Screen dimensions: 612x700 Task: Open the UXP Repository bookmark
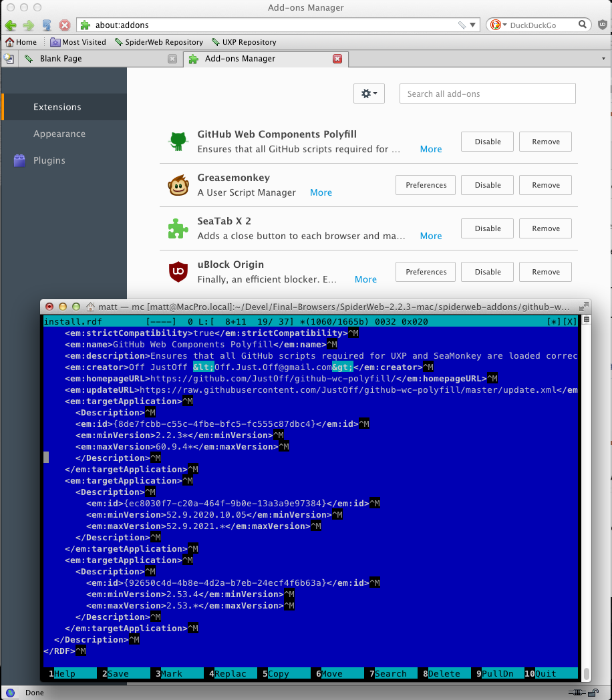pos(244,42)
